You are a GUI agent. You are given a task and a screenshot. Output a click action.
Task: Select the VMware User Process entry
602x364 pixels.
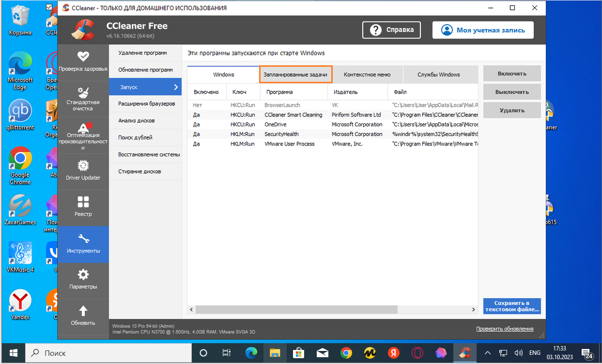coord(333,144)
